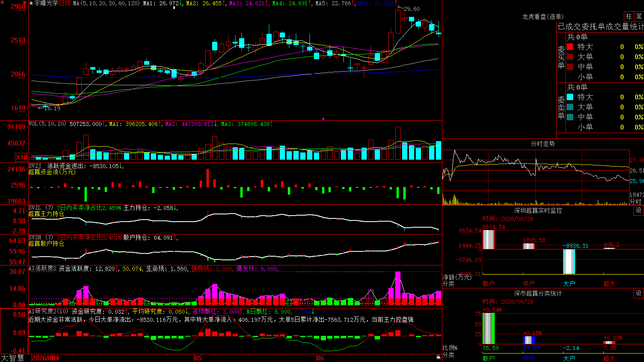Click the 06 month marker on the time axis
644x362 pixels.
coord(320,358)
